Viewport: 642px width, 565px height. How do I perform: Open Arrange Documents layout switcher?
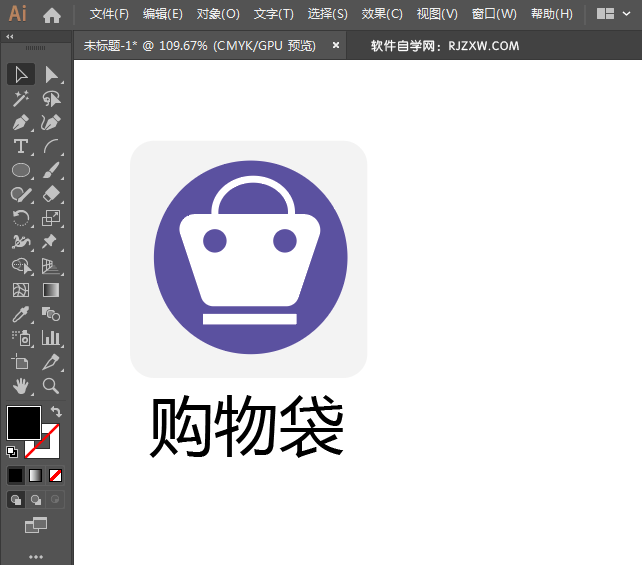tap(605, 14)
